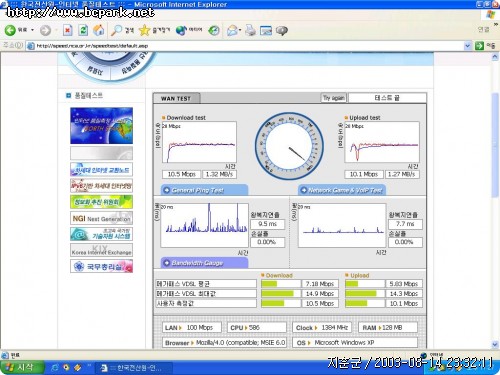The height and width of the screenshot is (375, 500).
Task: Open the NGI Next Generation banner
Action: click(x=101, y=218)
